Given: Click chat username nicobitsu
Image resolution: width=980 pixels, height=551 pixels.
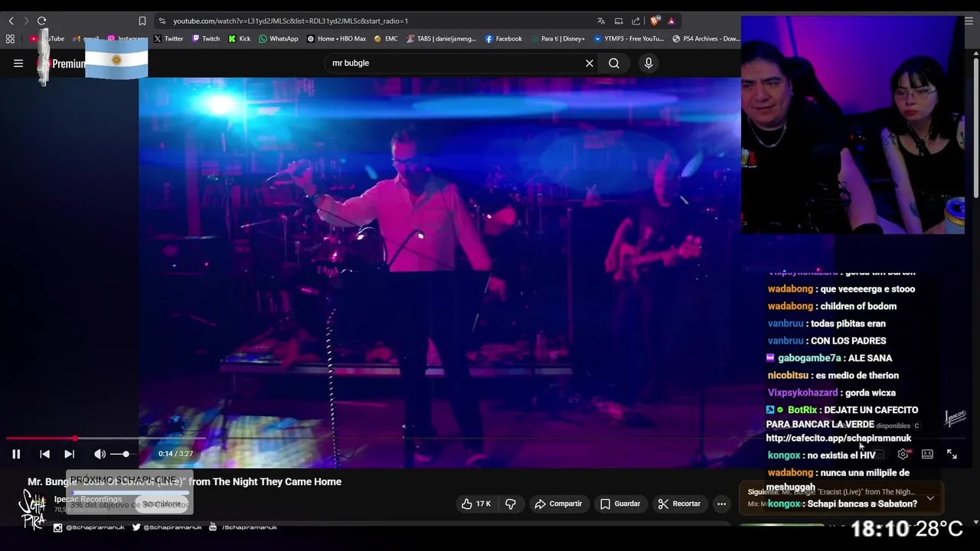Looking at the screenshot, I should [x=788, y=376].
